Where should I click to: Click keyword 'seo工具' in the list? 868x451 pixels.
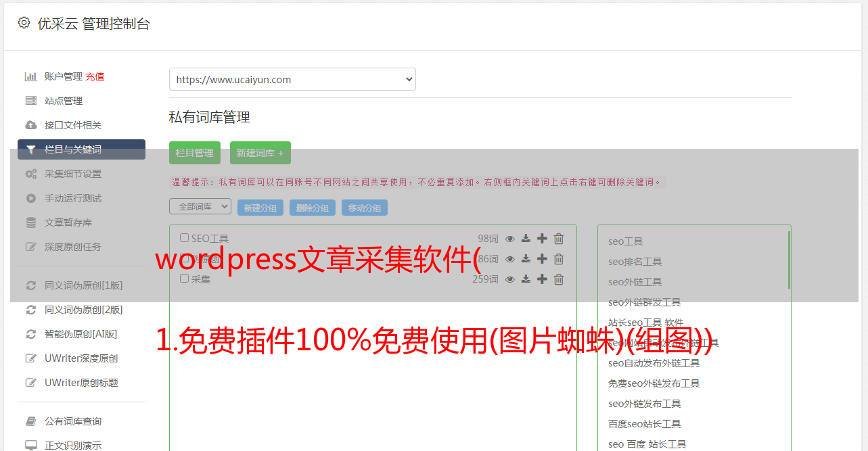(625, 241)
